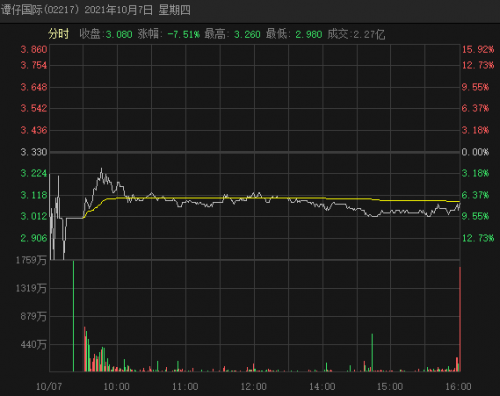Select the 分时 tab label
Screen dimensions: 500x396
point(58,34)
